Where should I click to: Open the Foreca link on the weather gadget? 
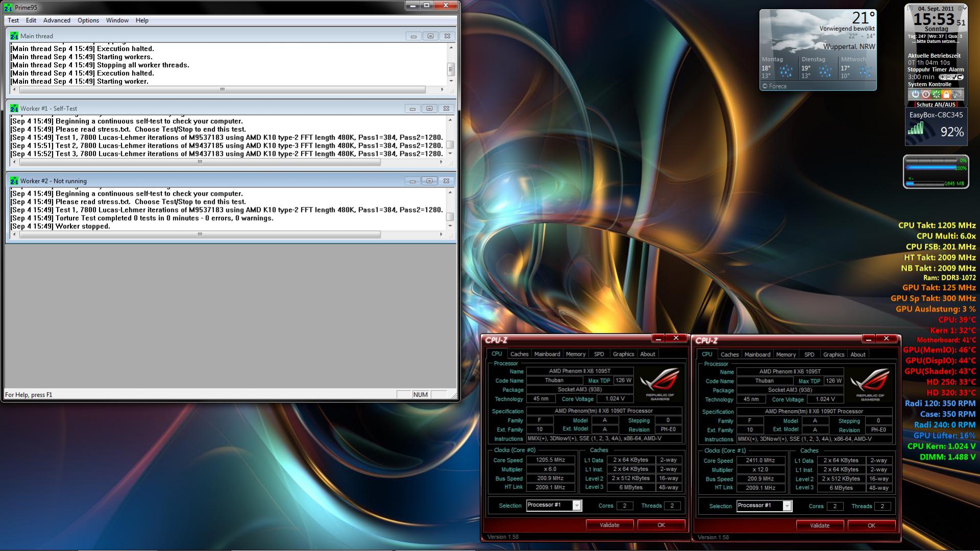pyautogui.click(x=775, y=86)
